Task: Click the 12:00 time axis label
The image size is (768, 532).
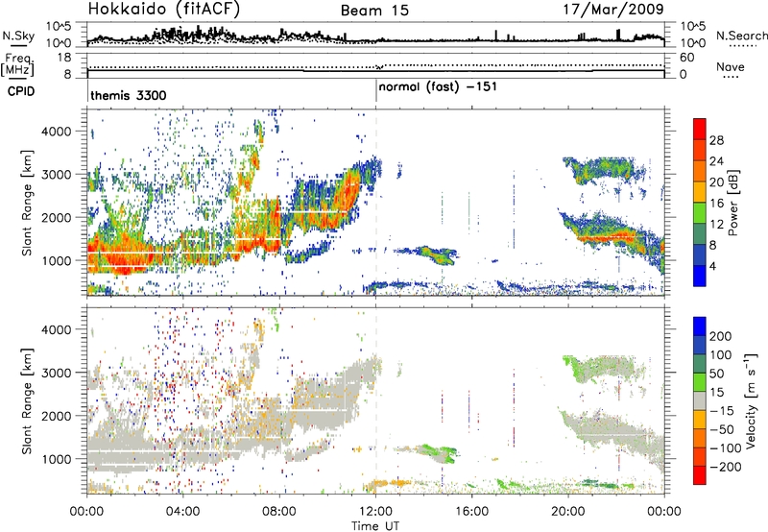Action: (375, 512)
